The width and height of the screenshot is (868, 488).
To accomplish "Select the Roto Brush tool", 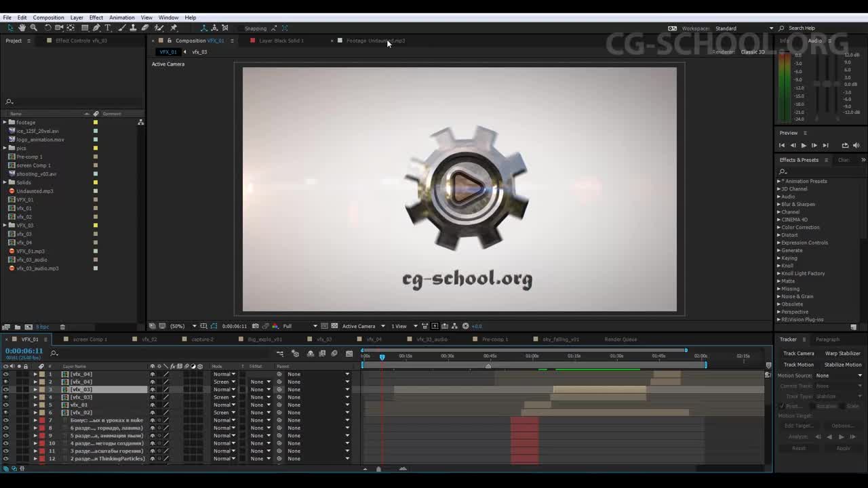I will pos(159,28).
